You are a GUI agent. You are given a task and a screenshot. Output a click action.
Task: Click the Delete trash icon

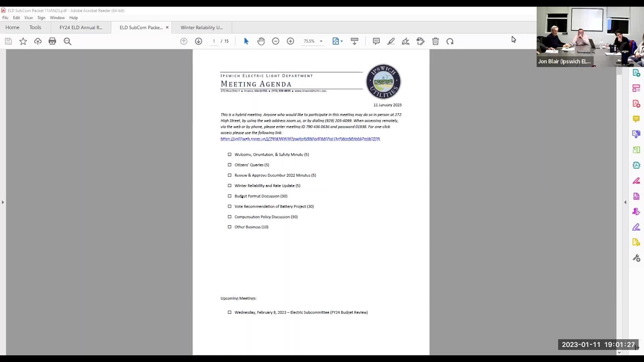(x=436, y=41)
